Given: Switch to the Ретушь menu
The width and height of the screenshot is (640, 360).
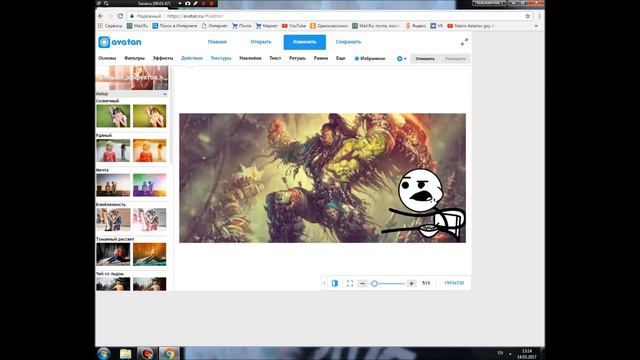Looking at the screenshot, I should [297, 58].
